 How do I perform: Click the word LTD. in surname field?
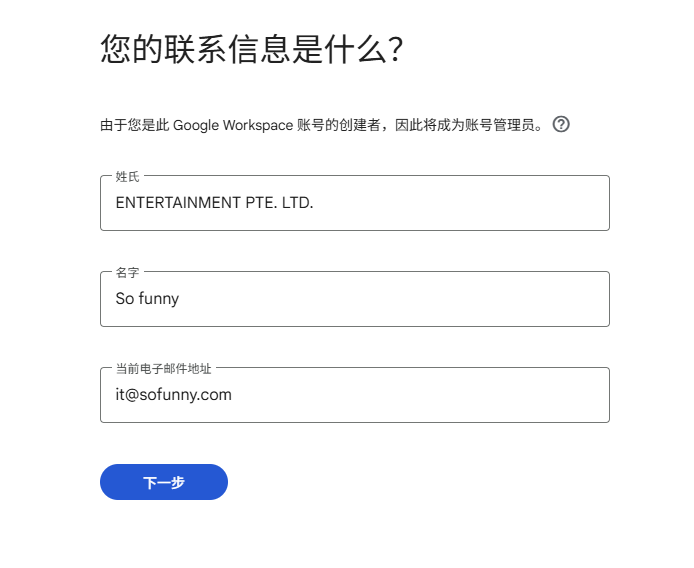click(x=297, y=203)
